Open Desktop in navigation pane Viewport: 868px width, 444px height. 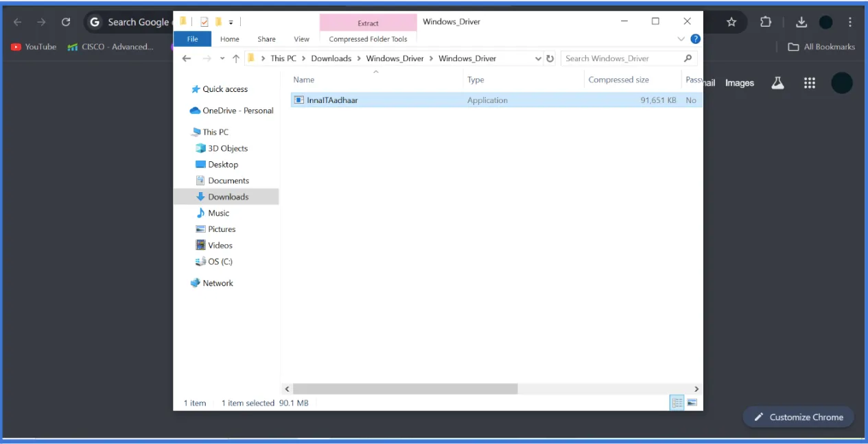(x=217, y=165)
